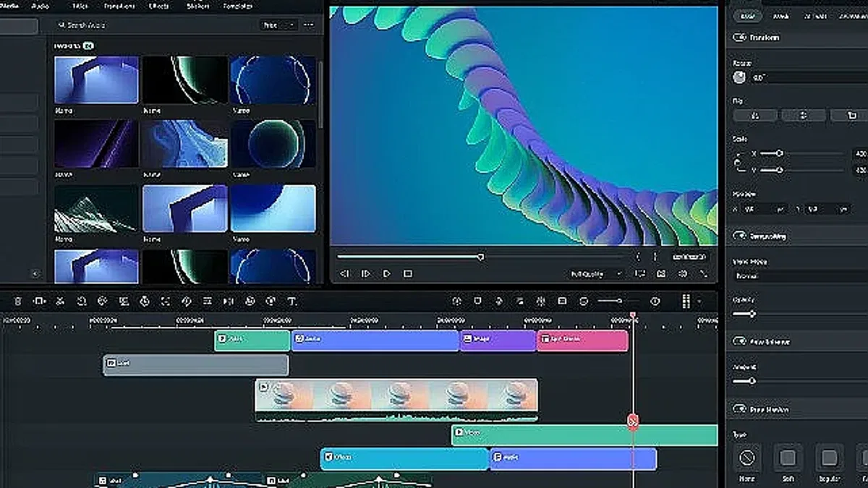This screenshot has height=488, width=868.
Task: Click the fullscreen expand icon in preview
Action: click(703, 273)
